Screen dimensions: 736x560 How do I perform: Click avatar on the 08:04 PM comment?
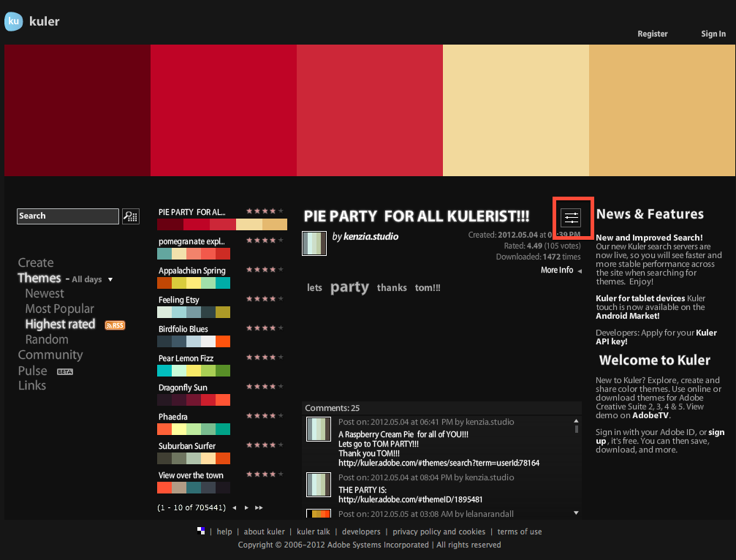[319, 485]
